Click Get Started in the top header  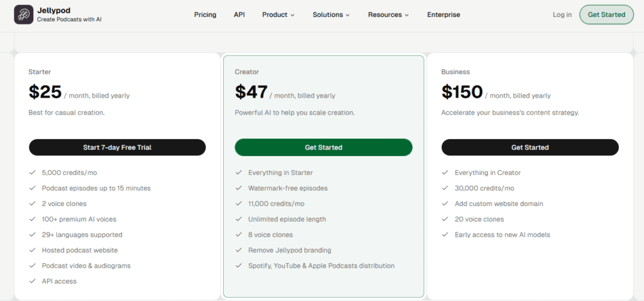(x=606, y=14)
